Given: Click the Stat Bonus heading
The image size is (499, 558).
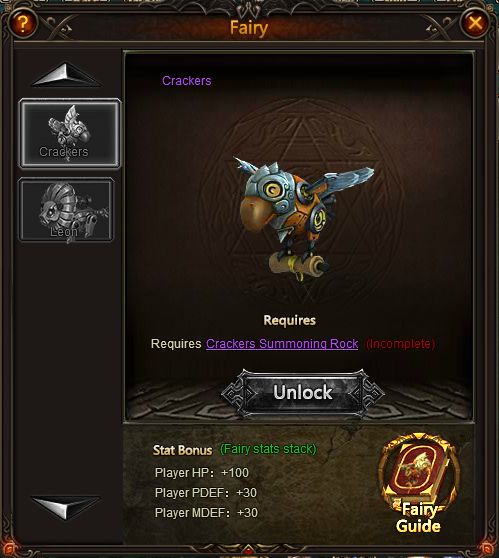Looking at the screenshot, I should (183, 450).
